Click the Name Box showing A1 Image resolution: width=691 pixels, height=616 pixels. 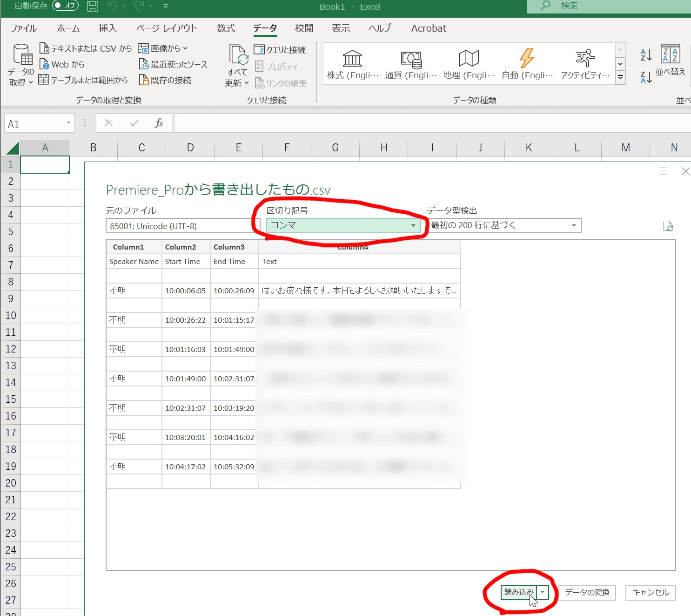point(35,124)
